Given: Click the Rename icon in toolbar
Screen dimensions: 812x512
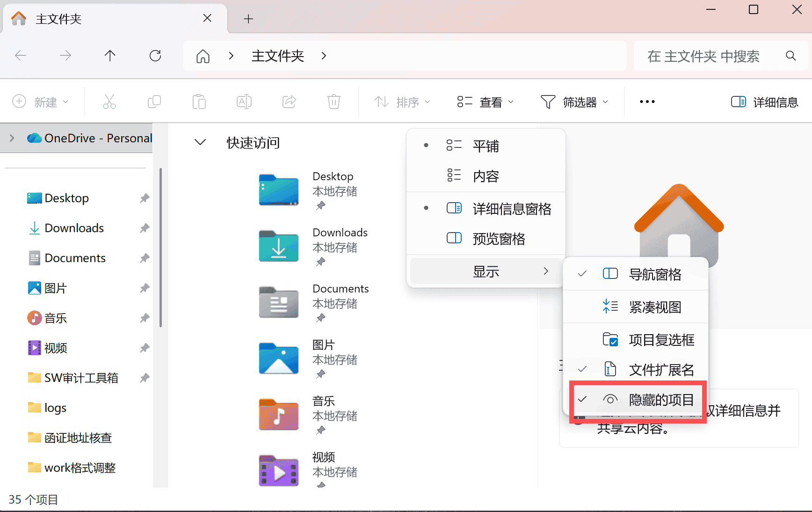Looking at the screenshot, I should [x=244, y=102].
